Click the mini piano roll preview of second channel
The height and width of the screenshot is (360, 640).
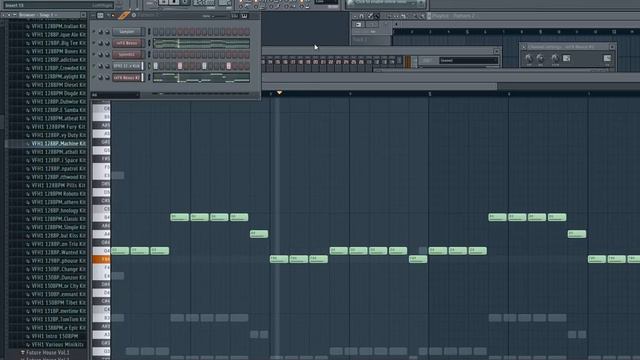click(201, 43)
